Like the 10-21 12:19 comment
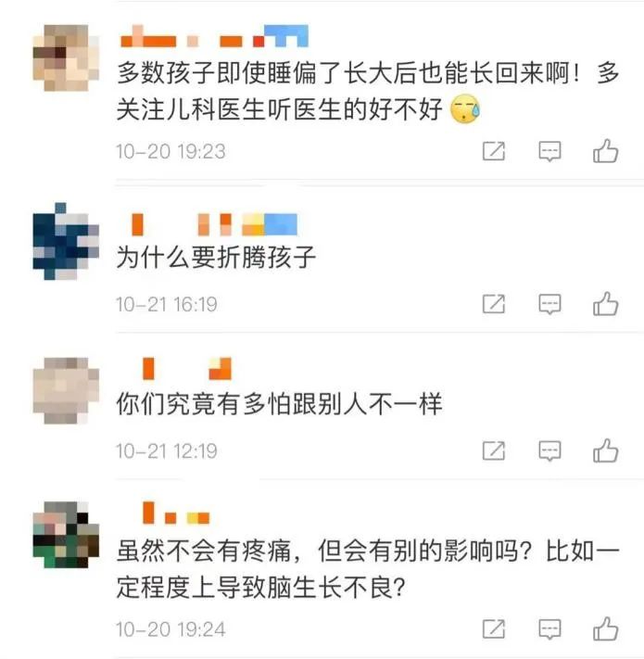The image size is (644, 659). (605, 450)
